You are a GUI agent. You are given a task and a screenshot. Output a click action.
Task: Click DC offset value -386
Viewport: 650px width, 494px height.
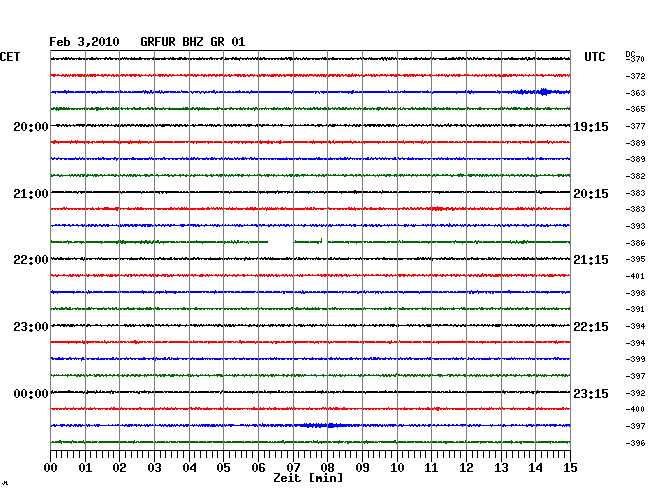pos(635,243)
